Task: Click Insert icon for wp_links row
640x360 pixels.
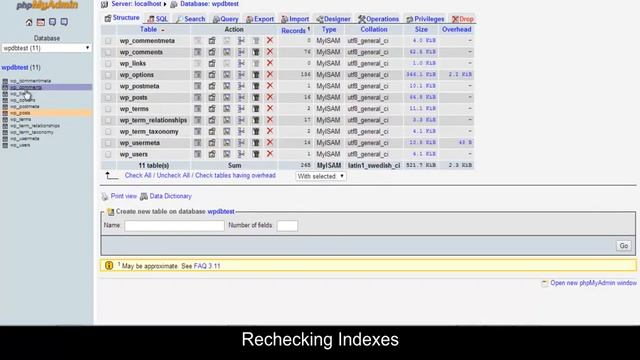Action: coord(241,63)
